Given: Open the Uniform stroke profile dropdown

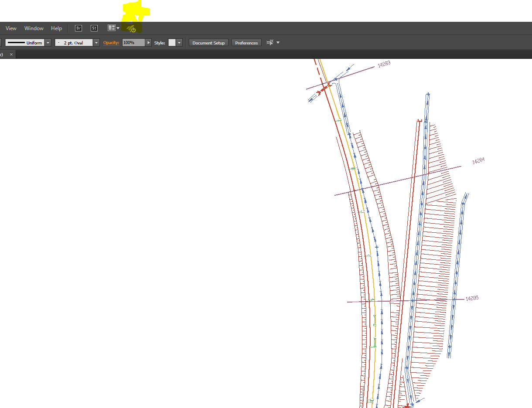Looking at the screenshot, I should (x=48, y=43).
